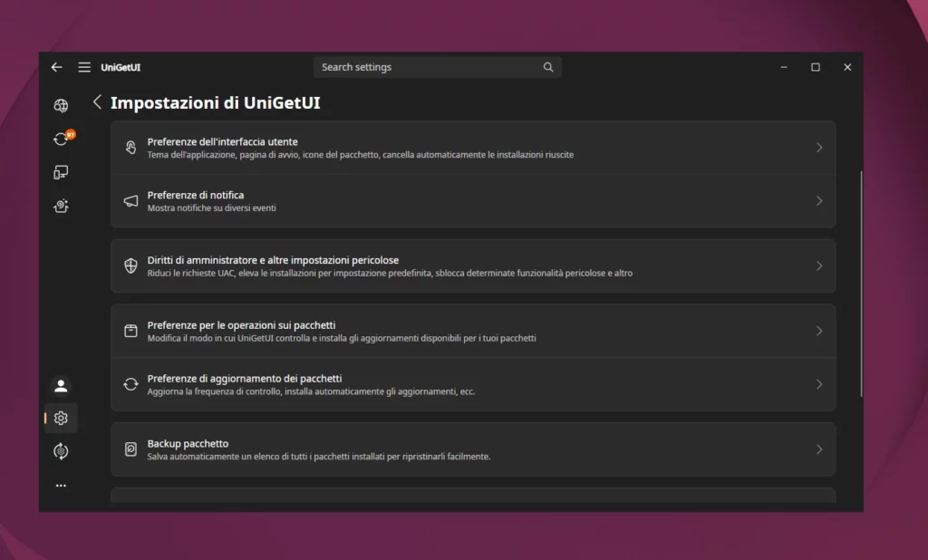Click the hand icon for interface preferences
Screen dimensions: 928x560
(130, 148)
